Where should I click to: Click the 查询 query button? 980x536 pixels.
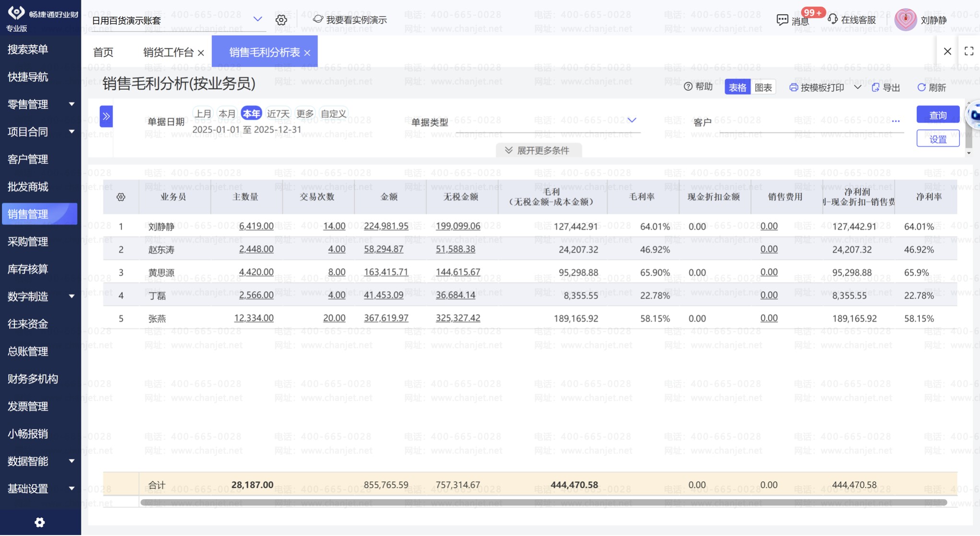[937, 115]
